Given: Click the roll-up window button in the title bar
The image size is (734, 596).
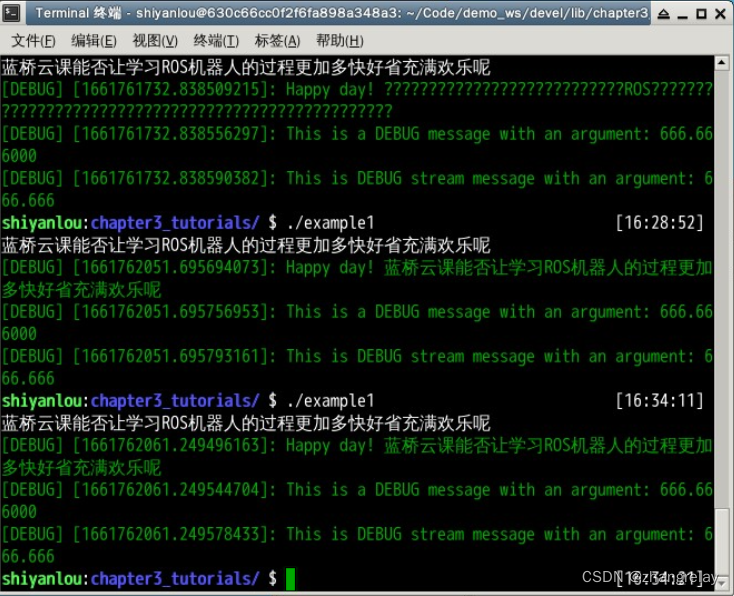Looking at the screenshot, I should point(663,14).
